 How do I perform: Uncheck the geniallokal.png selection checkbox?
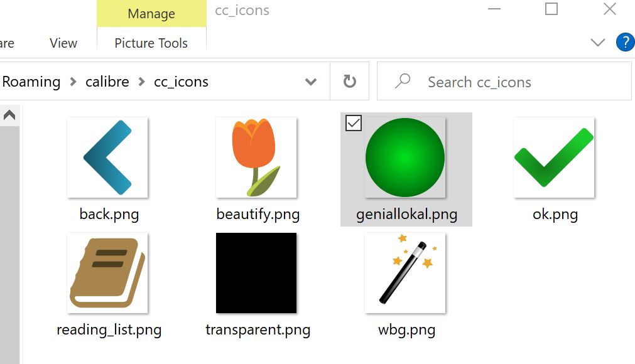[x=354, y=124]
